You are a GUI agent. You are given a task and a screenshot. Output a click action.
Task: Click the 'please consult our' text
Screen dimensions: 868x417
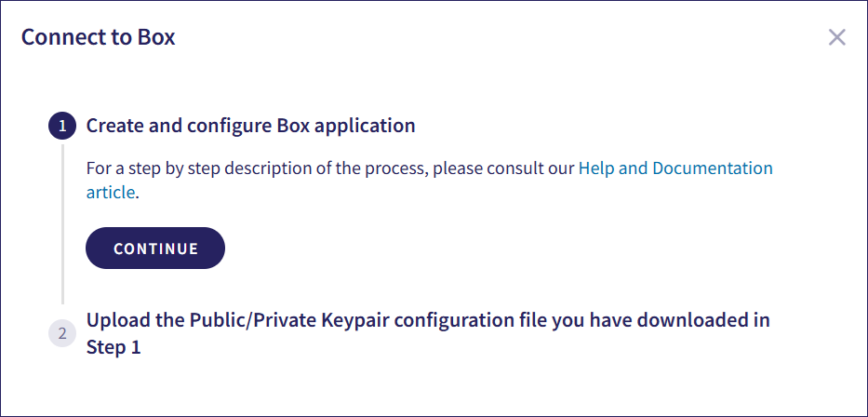tap(503, 168)
